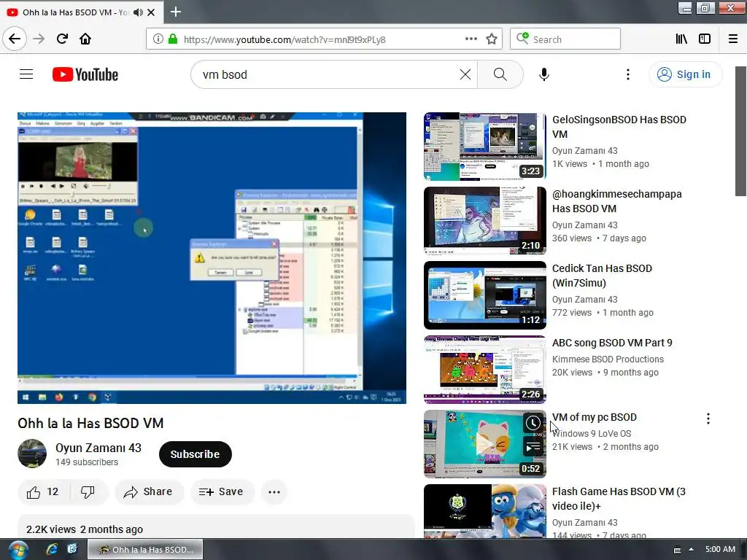Open the Firefox hamburger menu

coord(733,39)
